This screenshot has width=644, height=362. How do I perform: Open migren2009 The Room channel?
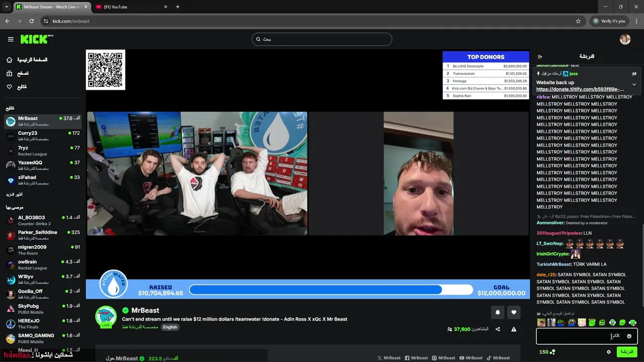click(43, 250)
